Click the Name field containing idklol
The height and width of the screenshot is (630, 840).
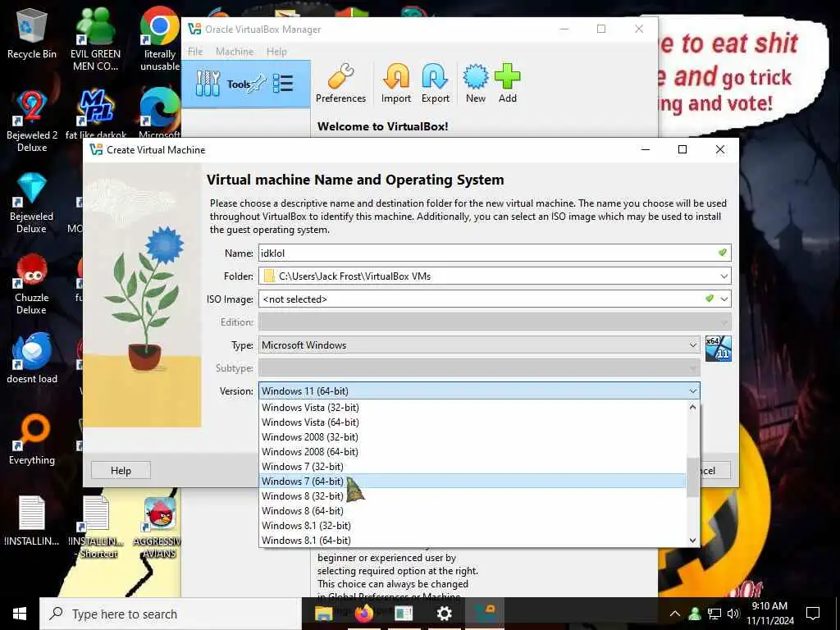pos(495,253)
